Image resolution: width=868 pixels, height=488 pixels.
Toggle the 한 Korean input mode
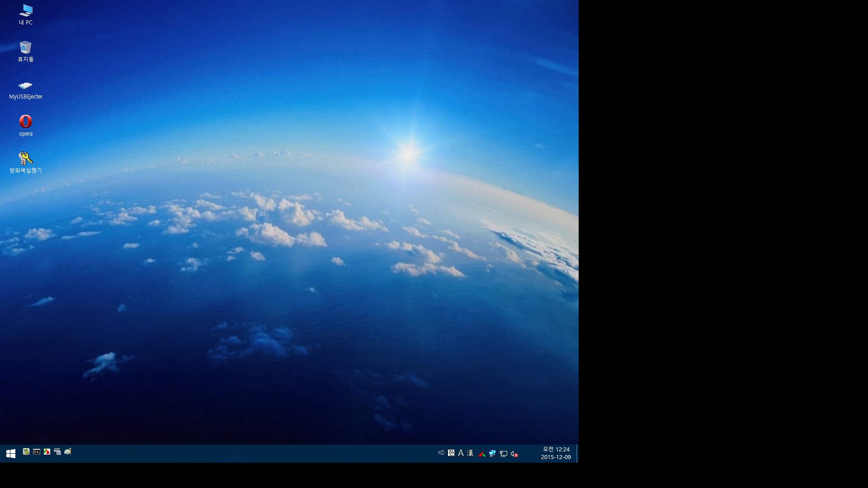(x=451, y=453)
